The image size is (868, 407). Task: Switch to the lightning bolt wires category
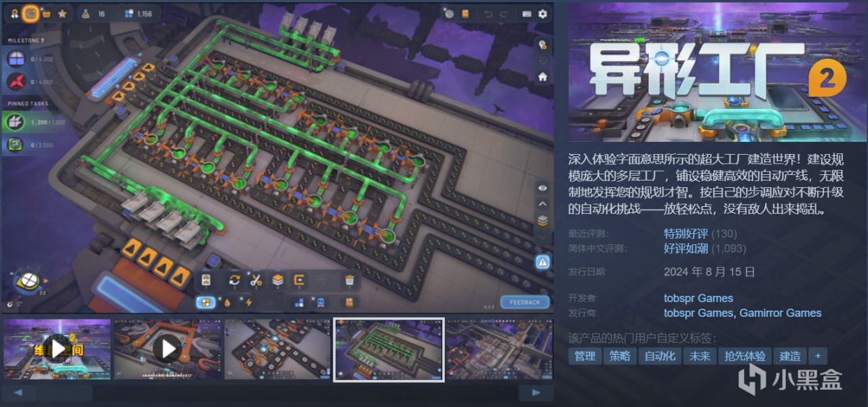pyautogui.click(x=248, y=303)
